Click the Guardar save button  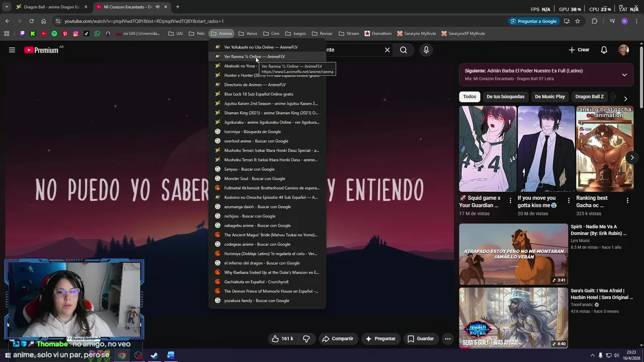coord(420,339)
